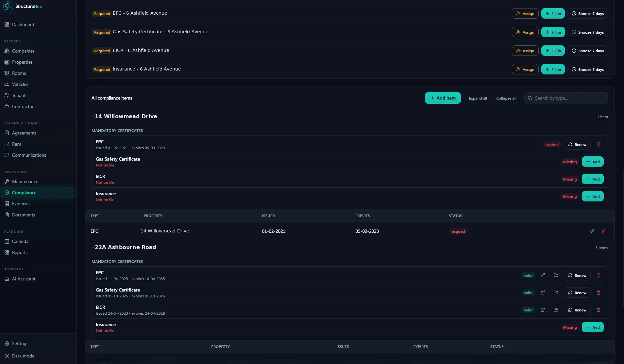Fill in Insurance for 6 Ashfield Avenue
Image resolution: width=624 pixels, height=364 pixels.
[553, 69]
